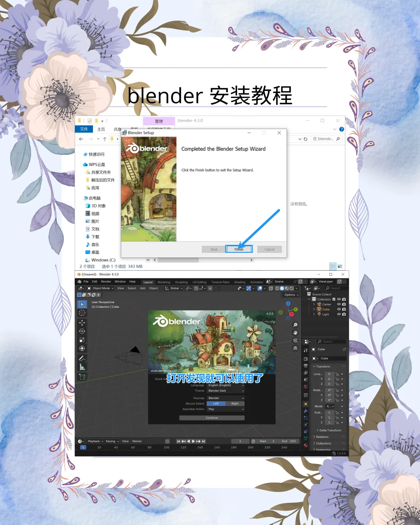Image resolution: width=420 pixels, height=525 pixels.
Task: Open the orange Object properties tab
Action: [x=306, y=404]
